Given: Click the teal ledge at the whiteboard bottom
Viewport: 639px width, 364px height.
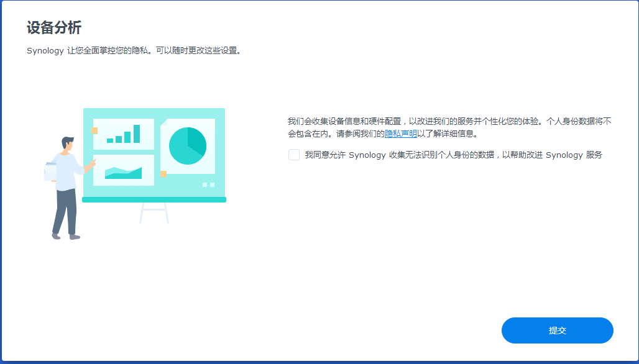Looking at the screenshot, I should click(x=154, y=199).
